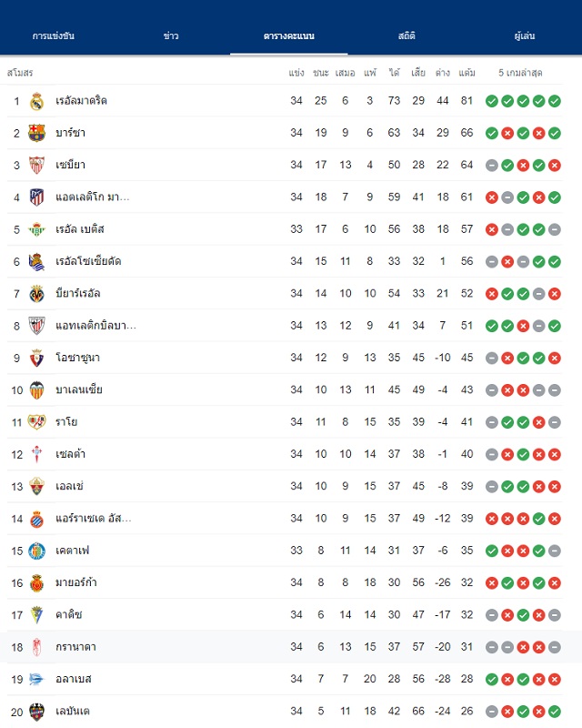Click the Alaves crest in 19th place
Image resolution: width=582 pixels, height=728 pixels.
point(36,679)
